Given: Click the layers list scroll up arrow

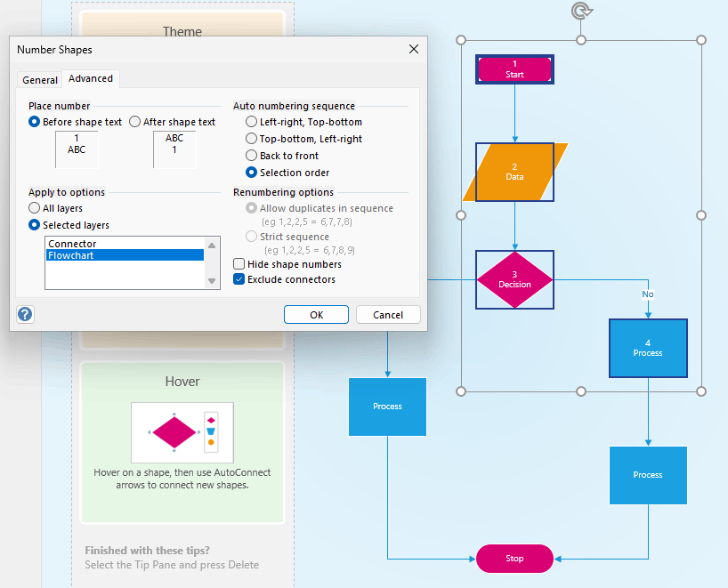Looking at the screenshot, I should pos(212,245).
